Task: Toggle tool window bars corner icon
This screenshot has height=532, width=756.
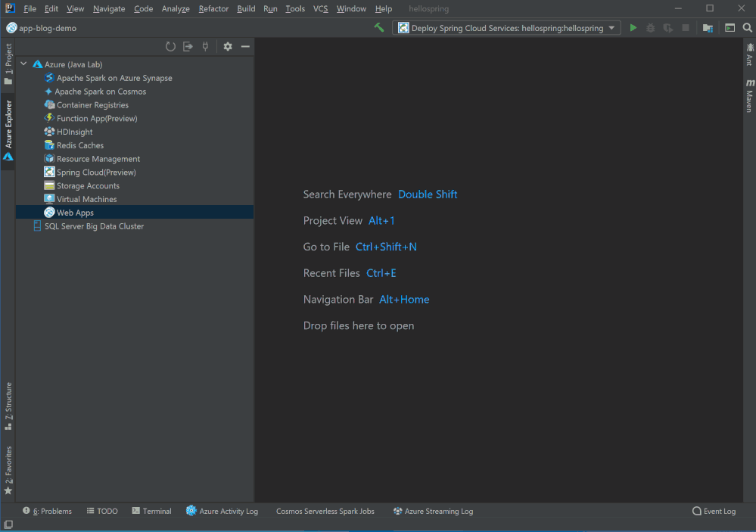Action: click(8, 524)
